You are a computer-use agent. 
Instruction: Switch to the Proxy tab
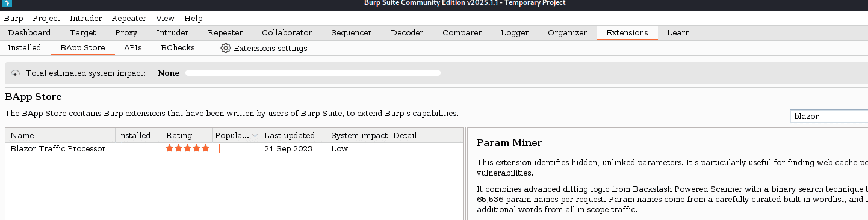tap(126, 33)
